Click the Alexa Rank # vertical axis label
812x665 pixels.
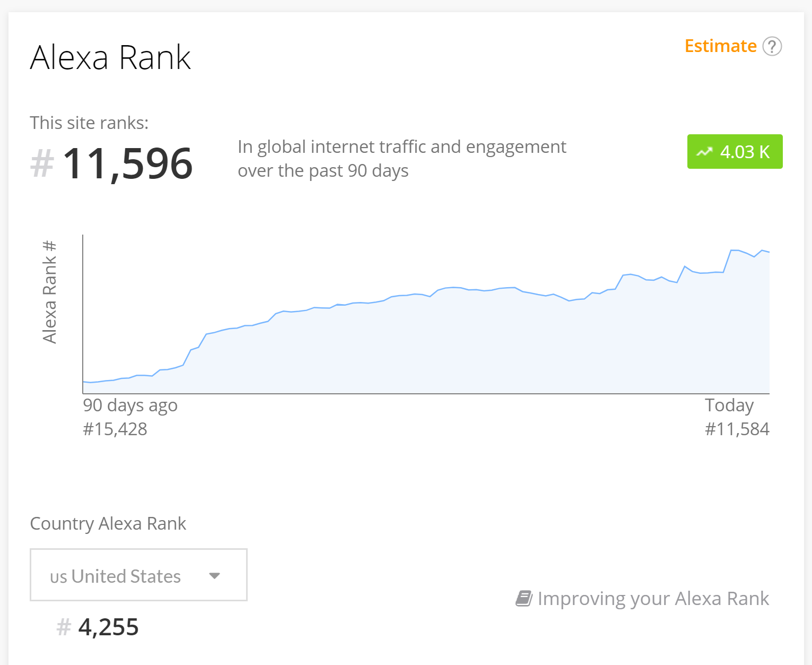tap(49, 292)
